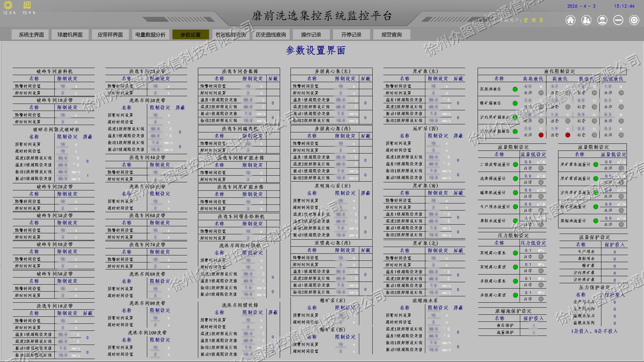Image resolution: width=644 pixels, height=362 pixels.
Task: Click green status lamp for 精矿箱液位
Action: coord(515,103)
